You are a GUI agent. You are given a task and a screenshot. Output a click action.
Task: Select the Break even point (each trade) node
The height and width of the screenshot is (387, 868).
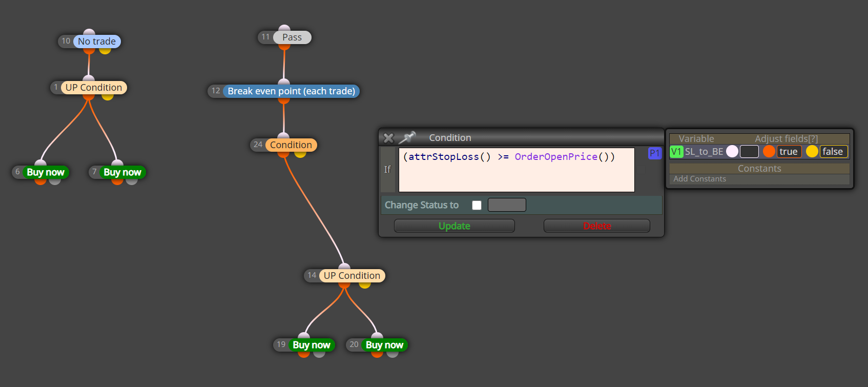point(291,91)
